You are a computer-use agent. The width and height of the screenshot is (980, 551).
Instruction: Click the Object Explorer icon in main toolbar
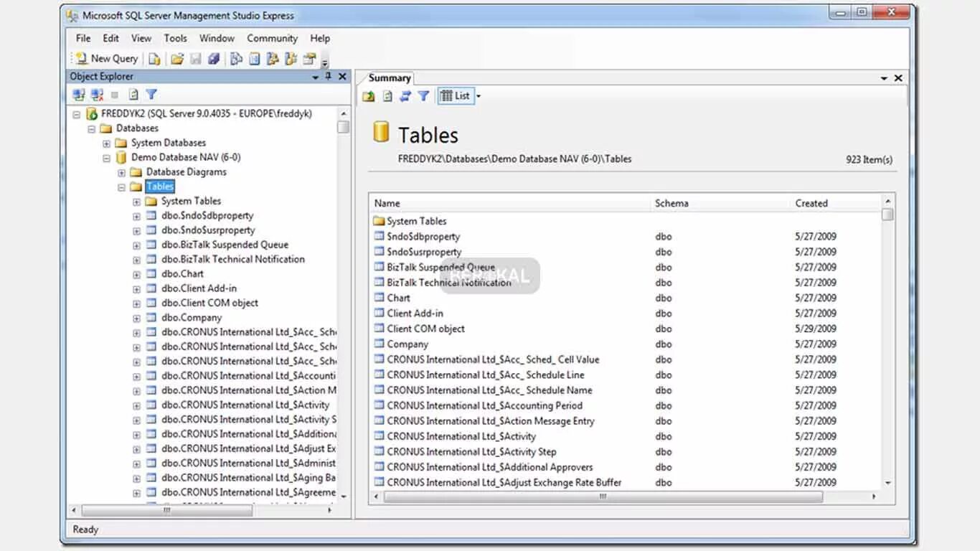(273, 59)
